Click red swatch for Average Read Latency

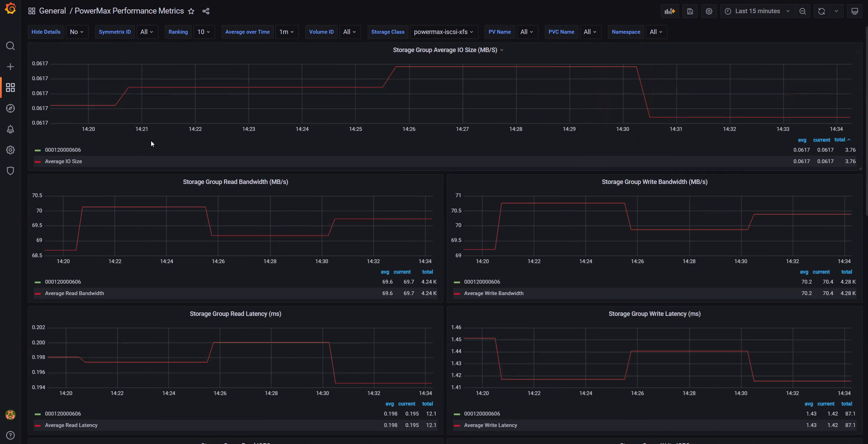tap(38, 426)
